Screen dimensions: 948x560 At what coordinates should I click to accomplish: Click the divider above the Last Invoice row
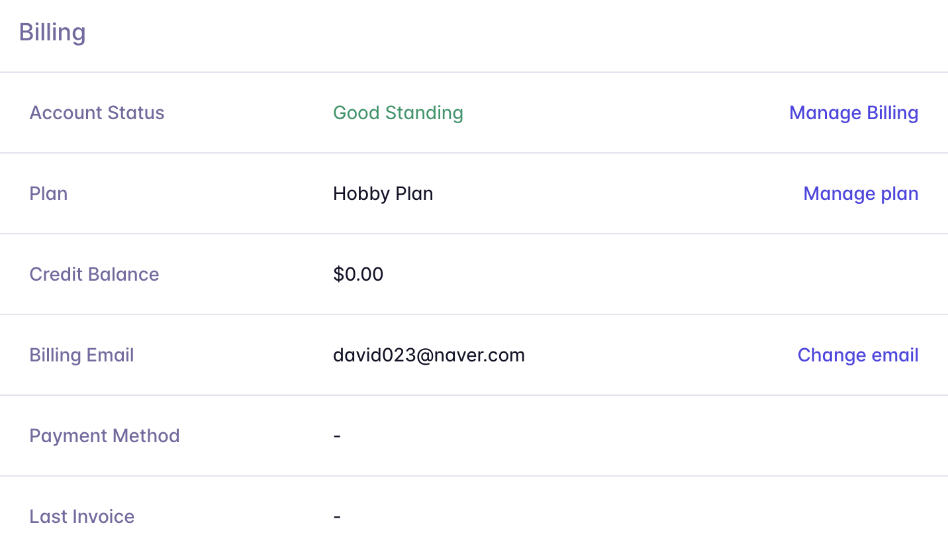pos(474,476)
